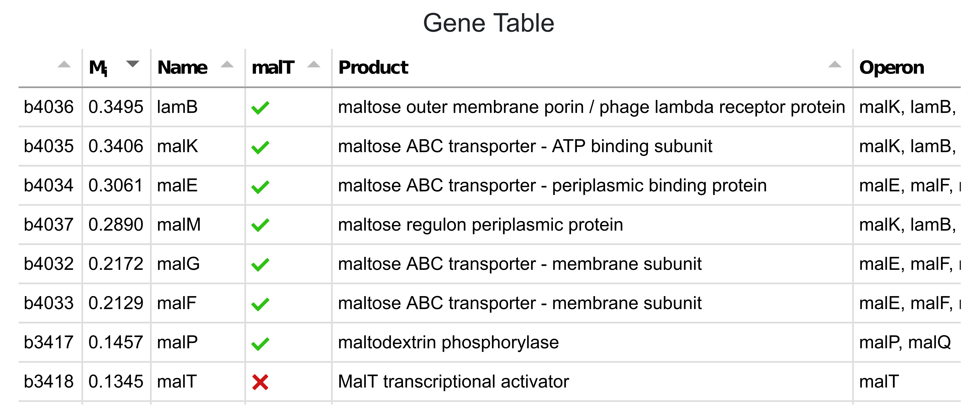Screen dimensions: 980x412
Task: Click the green checkmark in malP row
Action: [x=260, y=344]
